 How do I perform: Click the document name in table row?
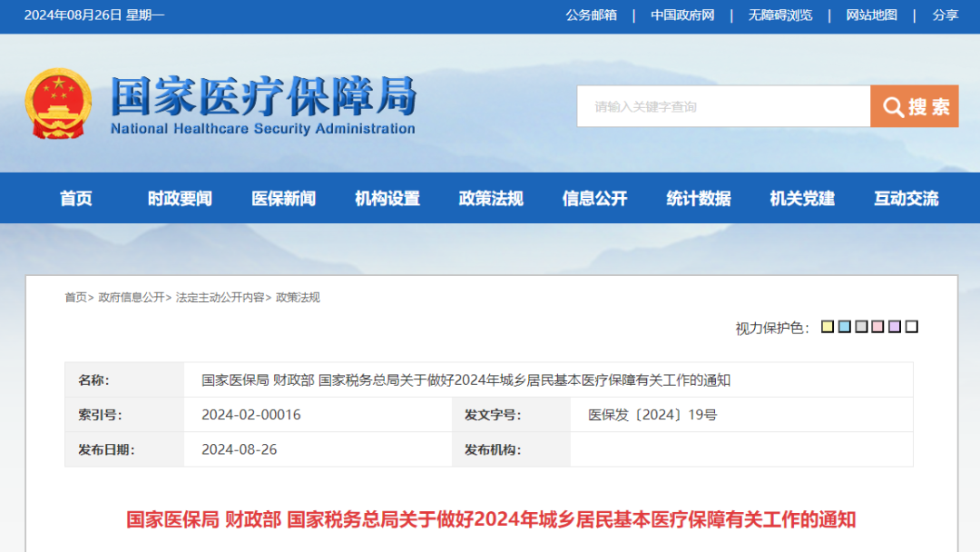tap(465, 380)
